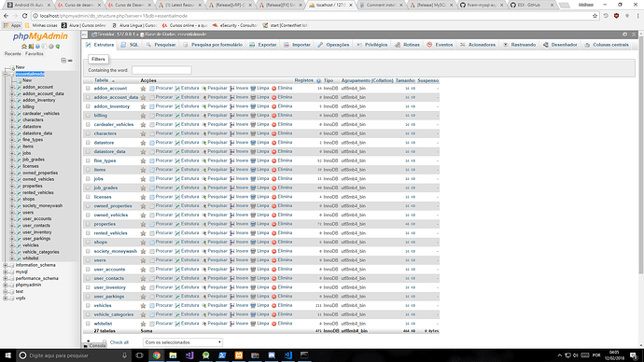Expand the information_schema database node

click(6, 265)
